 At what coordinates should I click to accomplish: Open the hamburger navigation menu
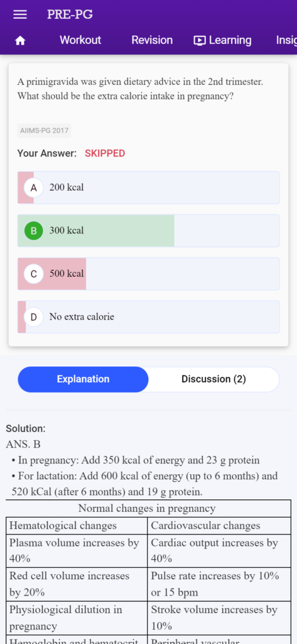point(20,14)
